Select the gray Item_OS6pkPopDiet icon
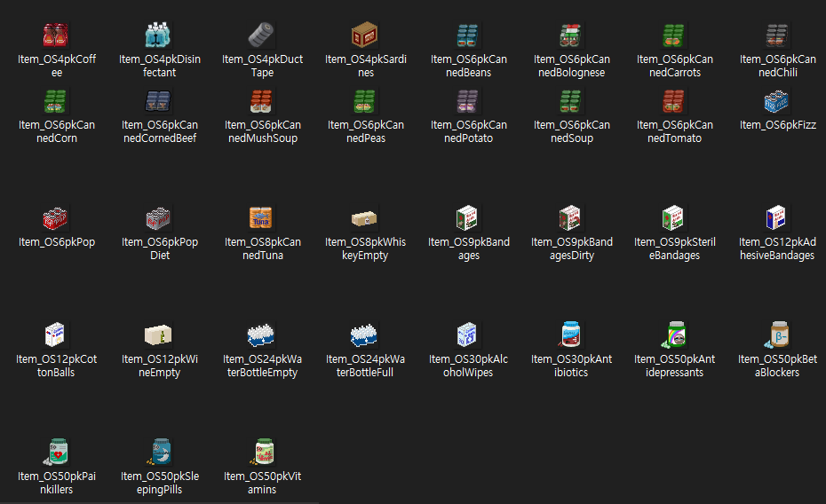The width and height of the screenshot is (826, 504). (x=158, y=218)
